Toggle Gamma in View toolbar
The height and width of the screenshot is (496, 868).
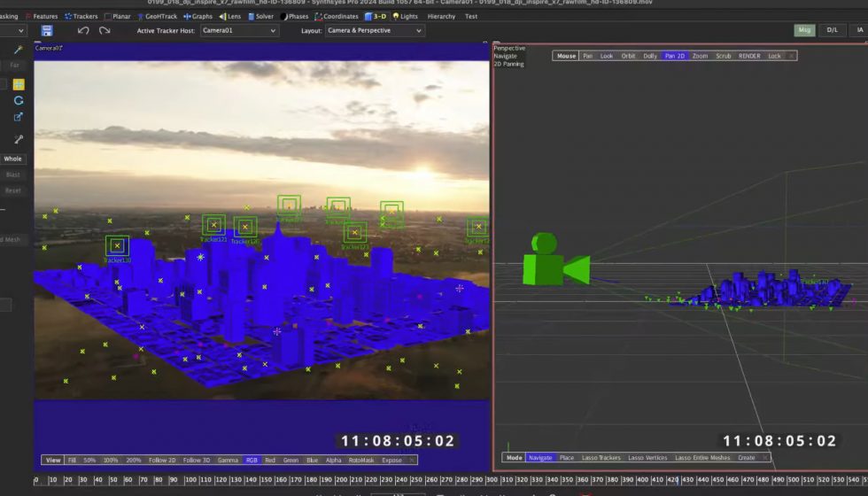(228, 460)
